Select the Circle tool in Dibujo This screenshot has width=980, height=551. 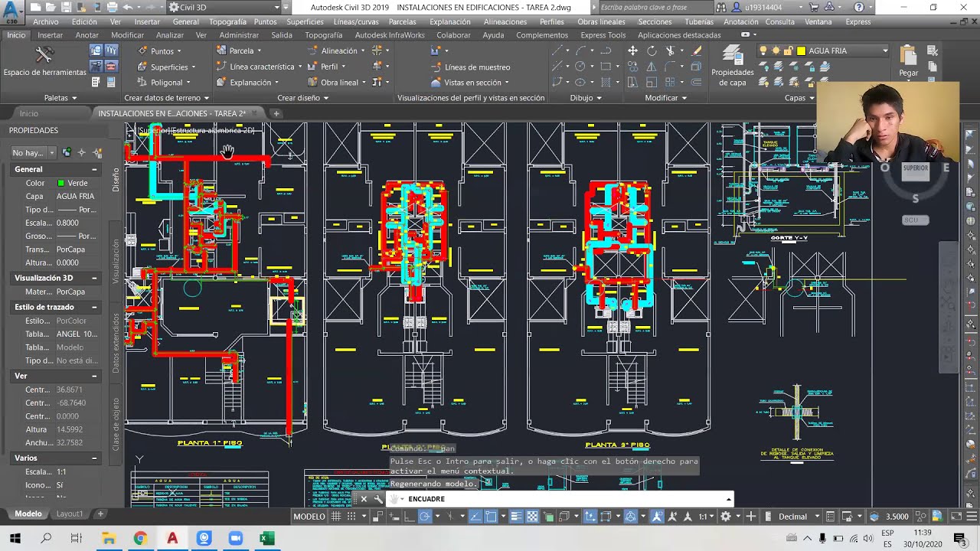[580, 67]
